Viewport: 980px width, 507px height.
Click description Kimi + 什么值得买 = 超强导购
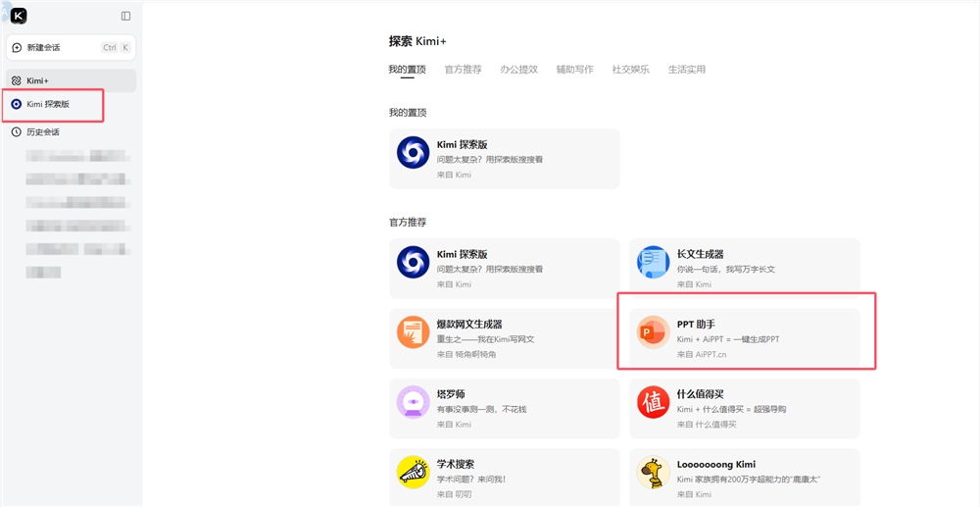(x=731, y=410)
